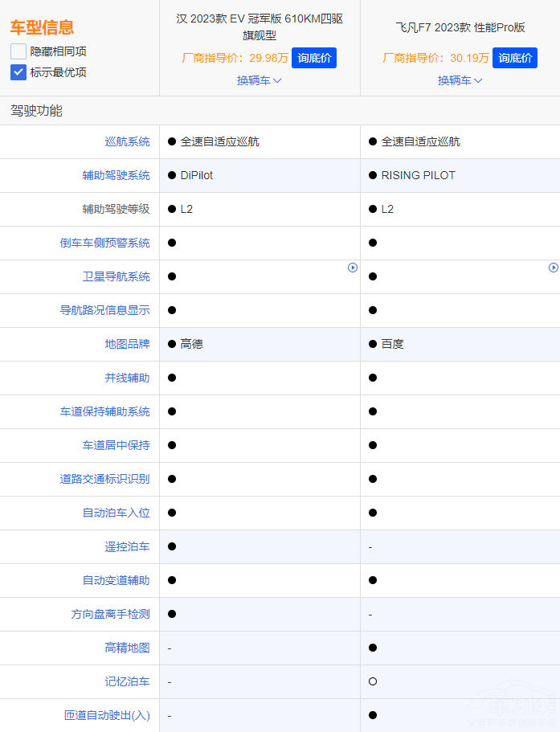The image size is (560, 732).
Task: Click the 高精地图 parameter label
Action: [127, 648]
